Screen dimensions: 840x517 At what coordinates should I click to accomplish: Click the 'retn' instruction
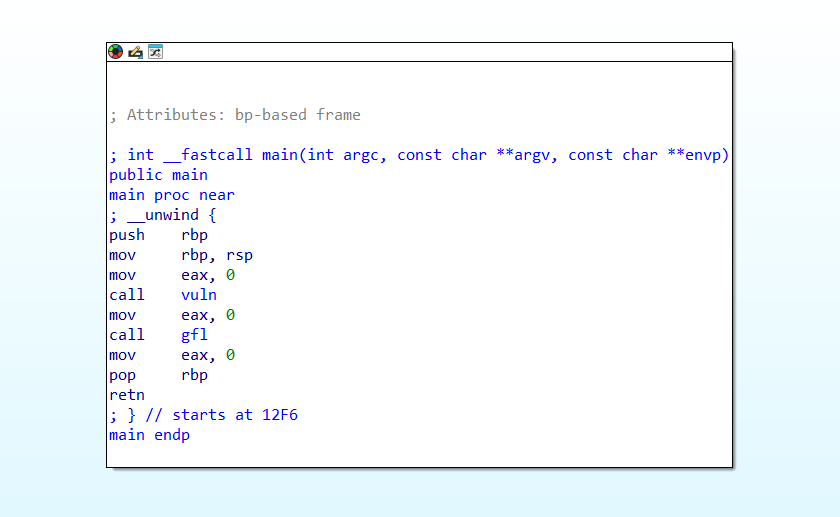point(127,395)
